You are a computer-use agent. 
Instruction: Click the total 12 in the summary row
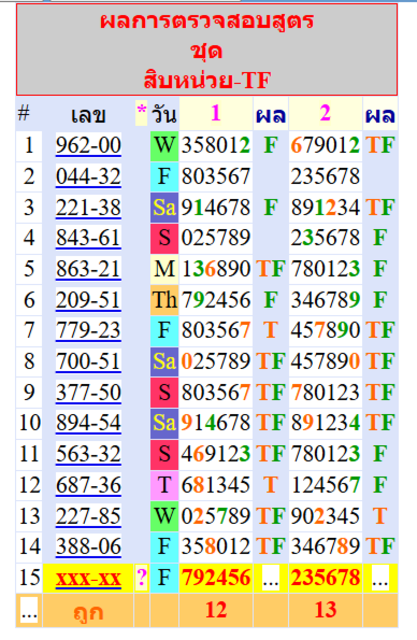pos(216,610)
